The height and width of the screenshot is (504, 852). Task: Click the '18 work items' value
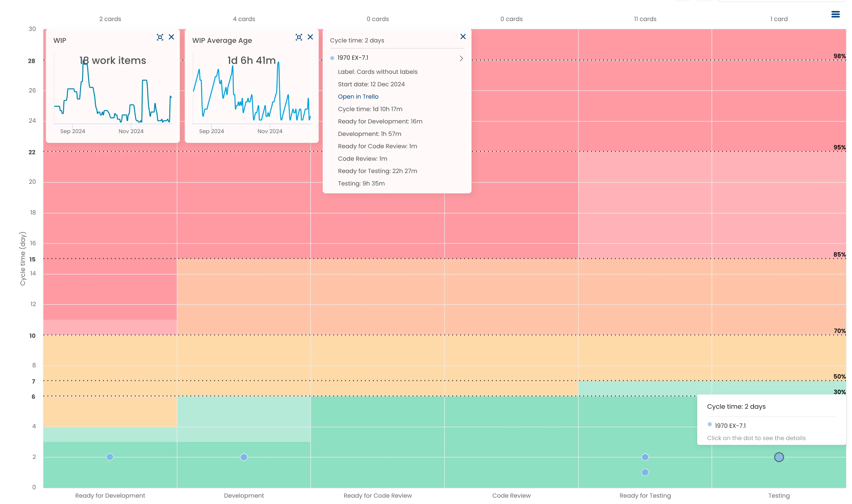tap(113, 61)
